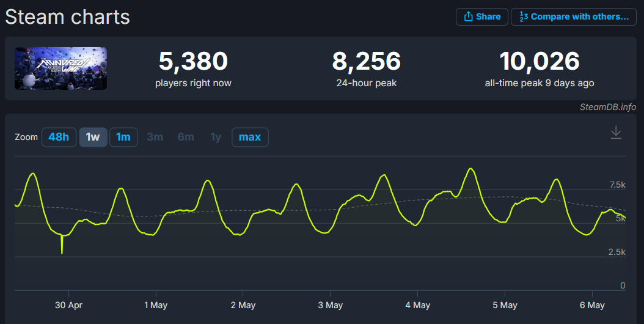Choose the 3m zoom option
The image size is (644, 324).
[x=155, y=137]
